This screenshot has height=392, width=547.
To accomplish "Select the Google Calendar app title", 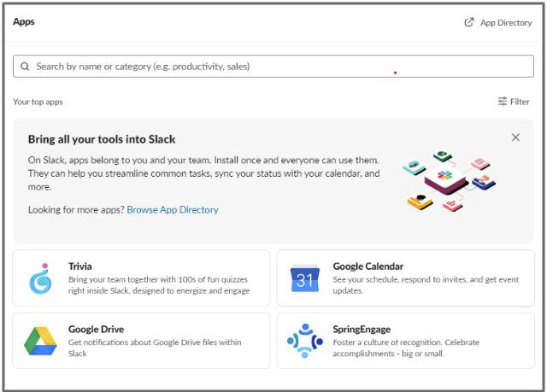I will coord(368,266).
